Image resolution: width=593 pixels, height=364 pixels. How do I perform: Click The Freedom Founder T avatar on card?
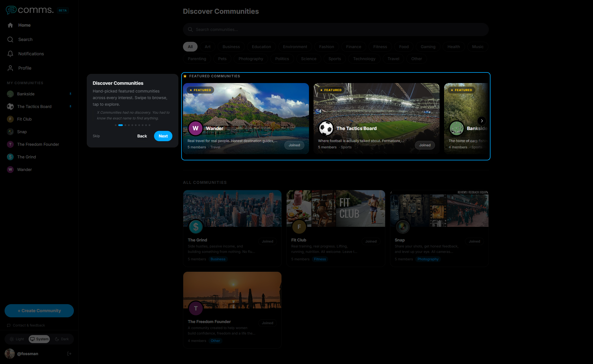[196, 308]
